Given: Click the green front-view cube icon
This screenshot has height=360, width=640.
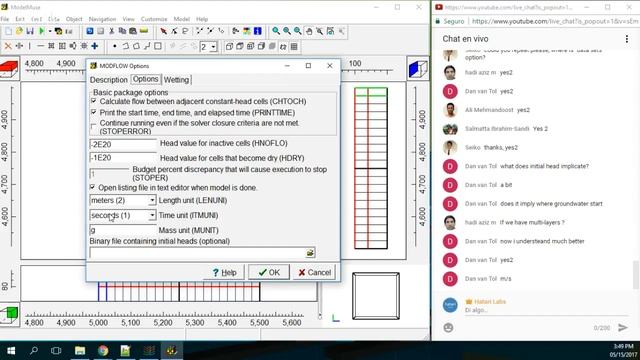Looking at the screenshot, I should pos(9,314).
